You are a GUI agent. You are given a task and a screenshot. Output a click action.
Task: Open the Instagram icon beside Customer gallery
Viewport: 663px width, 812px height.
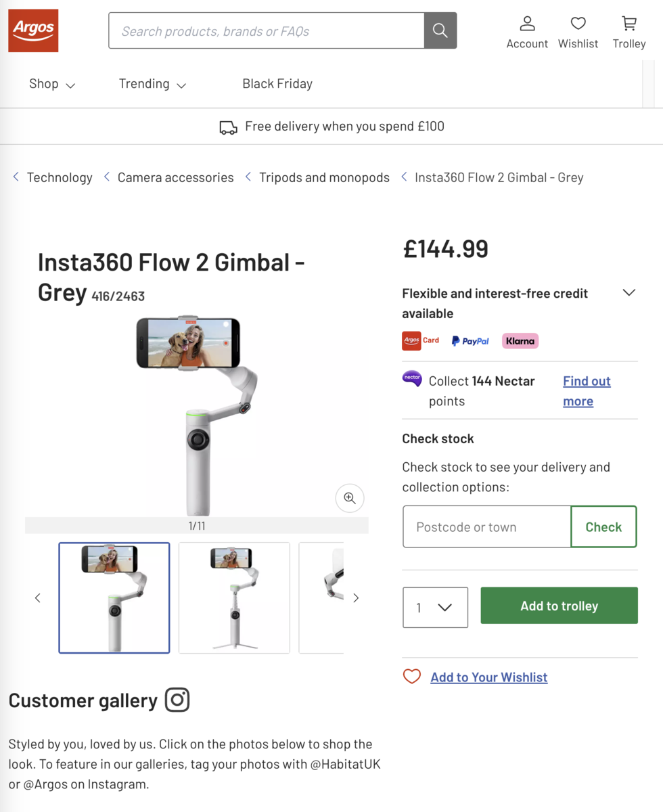[x=177, y=700]
